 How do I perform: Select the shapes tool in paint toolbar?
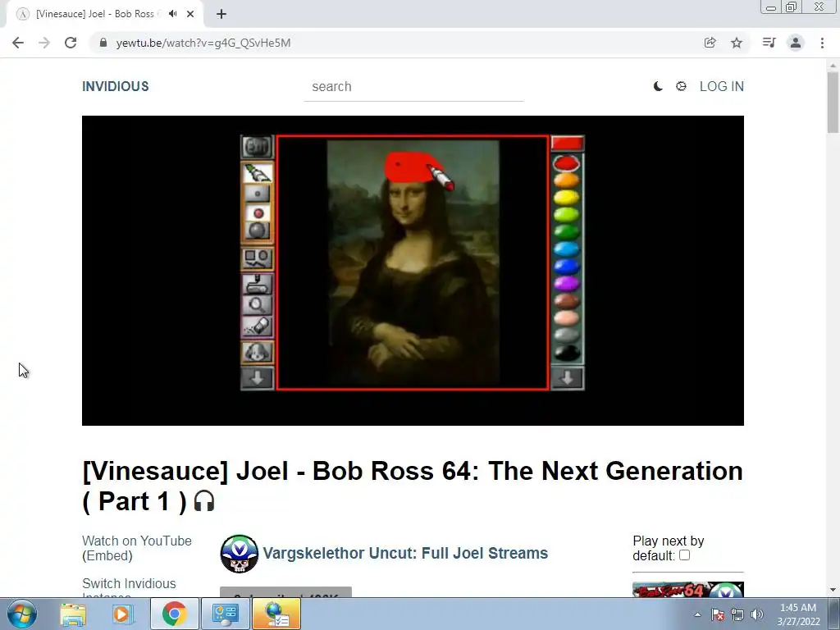[x=257, y=258]
